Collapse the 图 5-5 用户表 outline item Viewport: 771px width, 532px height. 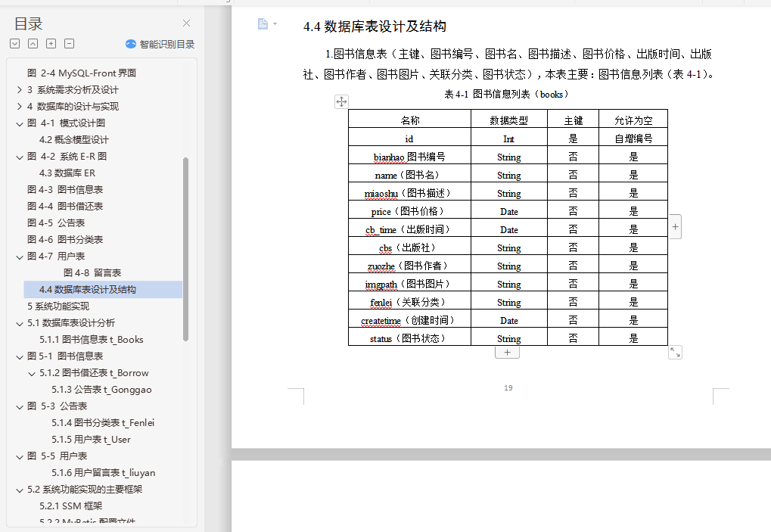19,457
